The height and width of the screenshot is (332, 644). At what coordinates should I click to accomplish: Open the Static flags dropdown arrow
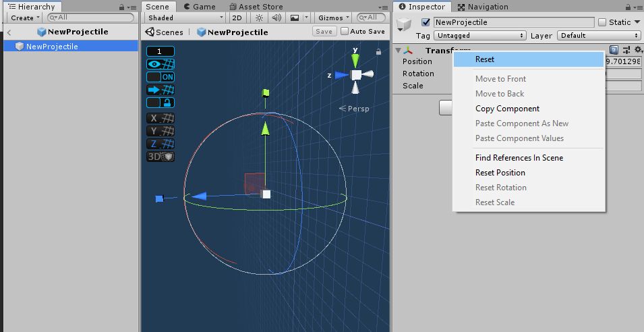point(637,22)
